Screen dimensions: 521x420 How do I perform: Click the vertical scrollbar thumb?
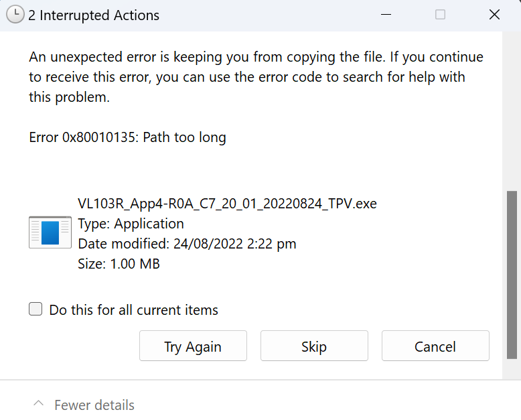[x=512, y=275]
